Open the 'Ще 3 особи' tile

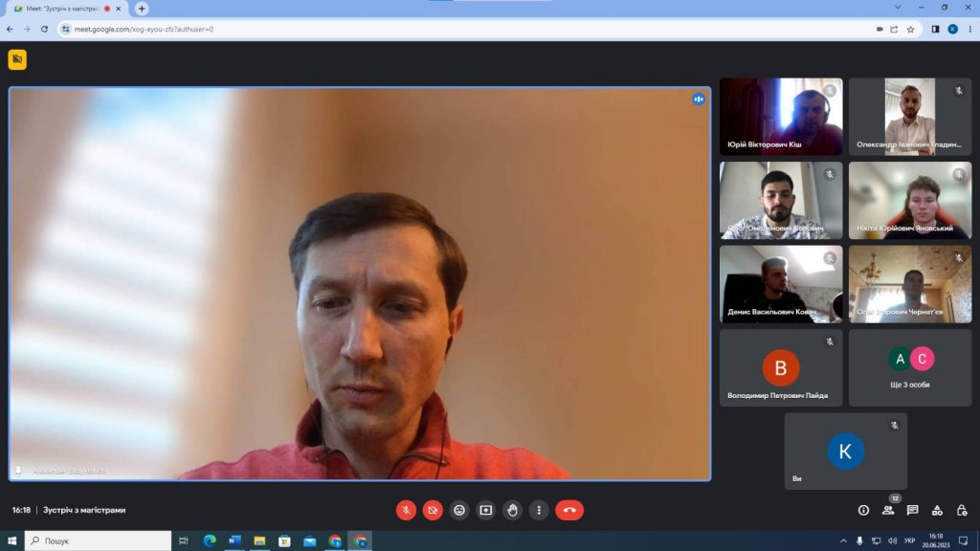910,367
